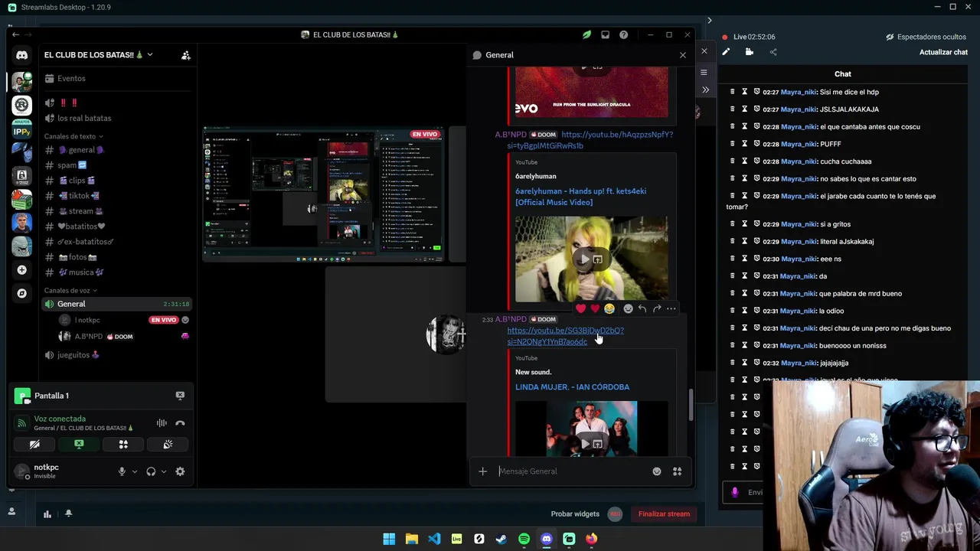This screenshot has height=551, width=980.
Task: Toggle 'Espectadores ocultos' in Streamlabs
Action: (926, 37)
